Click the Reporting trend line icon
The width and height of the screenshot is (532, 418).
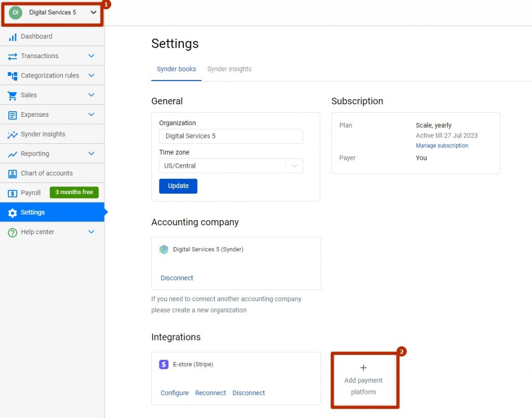coord(12,154)
